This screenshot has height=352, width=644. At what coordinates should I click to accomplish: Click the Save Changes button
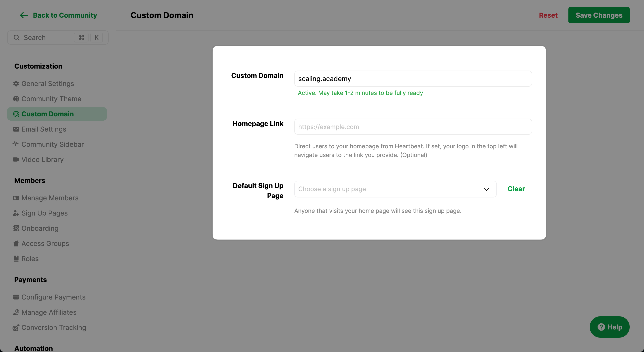point(599,15)
